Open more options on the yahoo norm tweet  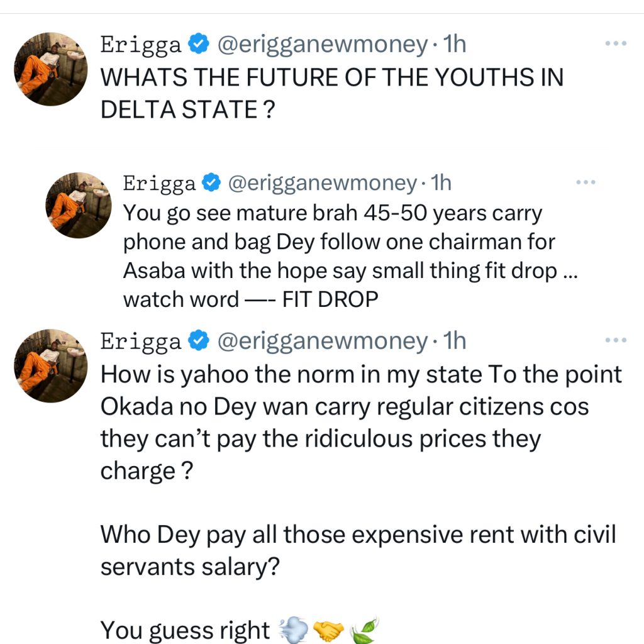616,340
